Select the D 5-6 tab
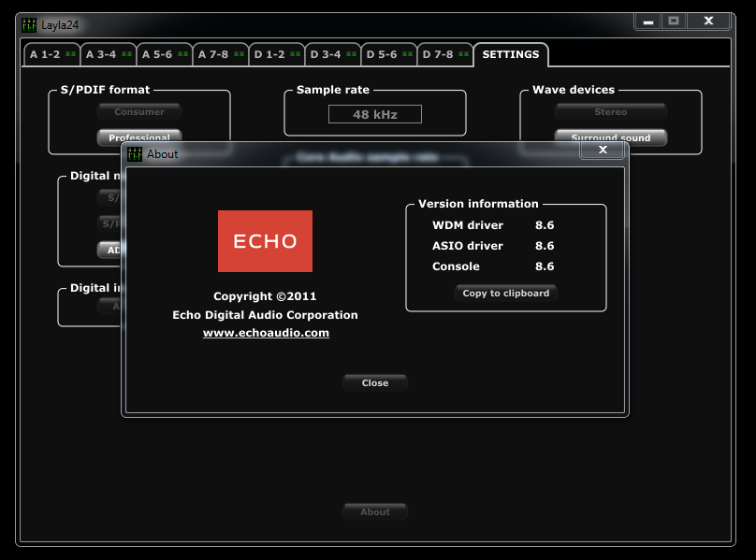Viewport: 756px width, 560px height. click(389, 54)
